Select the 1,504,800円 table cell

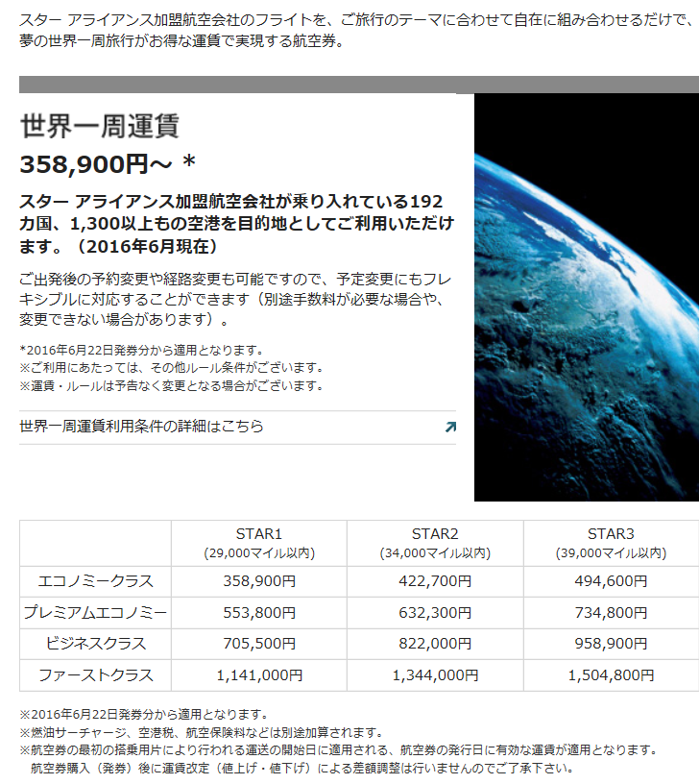[x=611, y=675]
